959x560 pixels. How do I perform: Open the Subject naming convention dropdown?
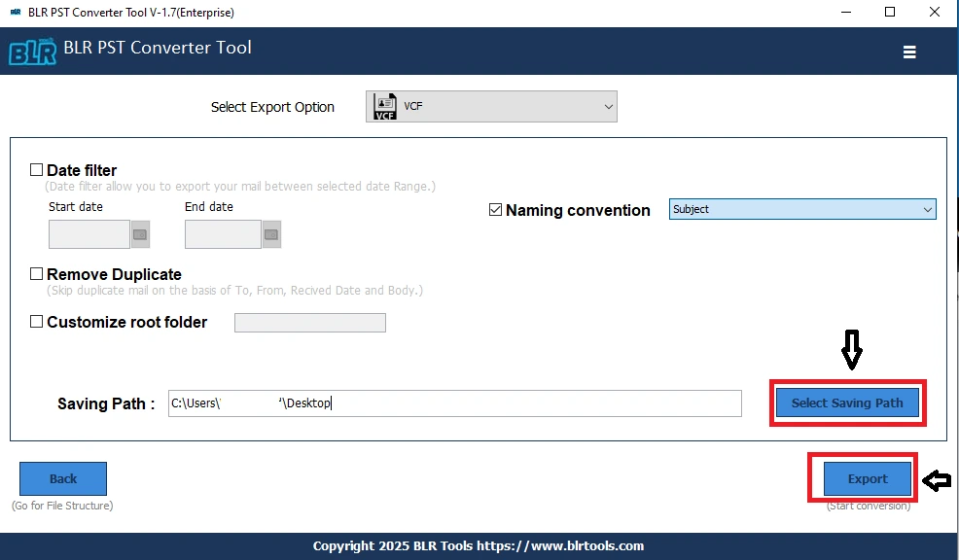[926, 209]
